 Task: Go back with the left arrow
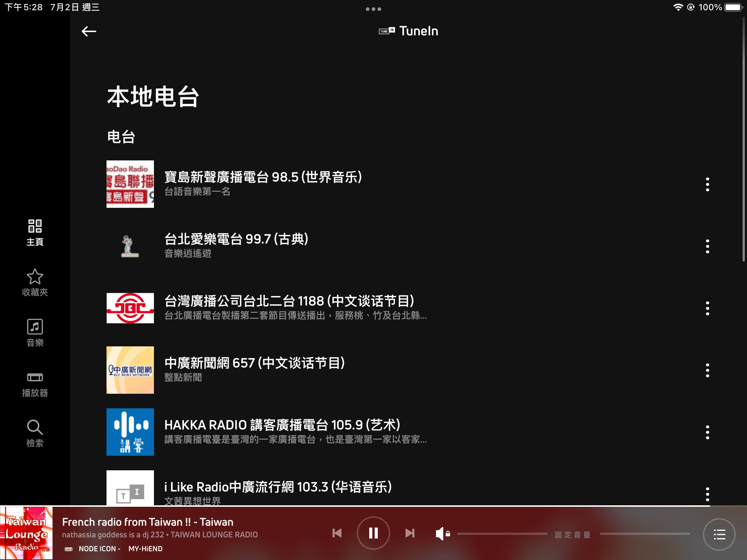(89, 31)
